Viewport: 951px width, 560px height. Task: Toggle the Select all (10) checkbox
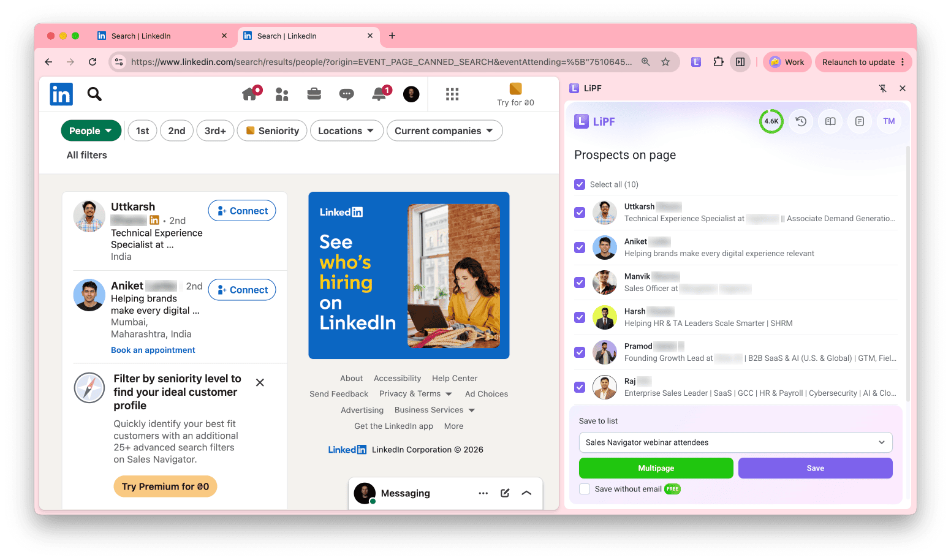580,184
